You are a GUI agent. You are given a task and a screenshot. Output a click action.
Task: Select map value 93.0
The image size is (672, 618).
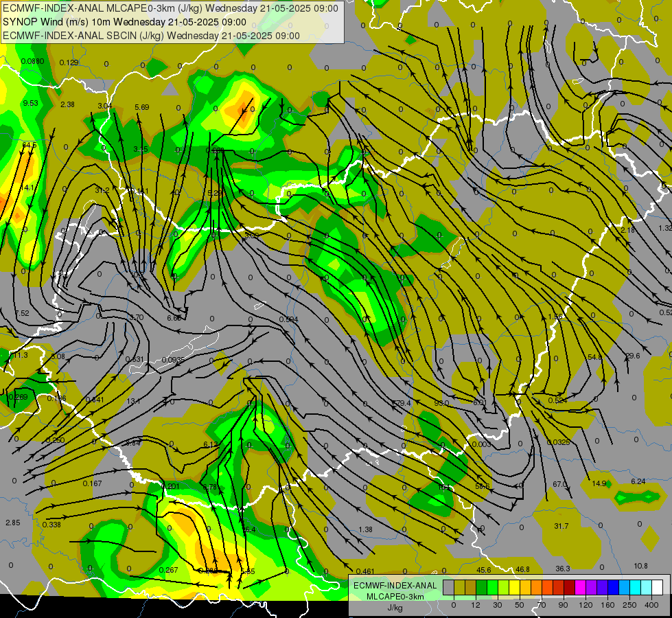(441, 403)
